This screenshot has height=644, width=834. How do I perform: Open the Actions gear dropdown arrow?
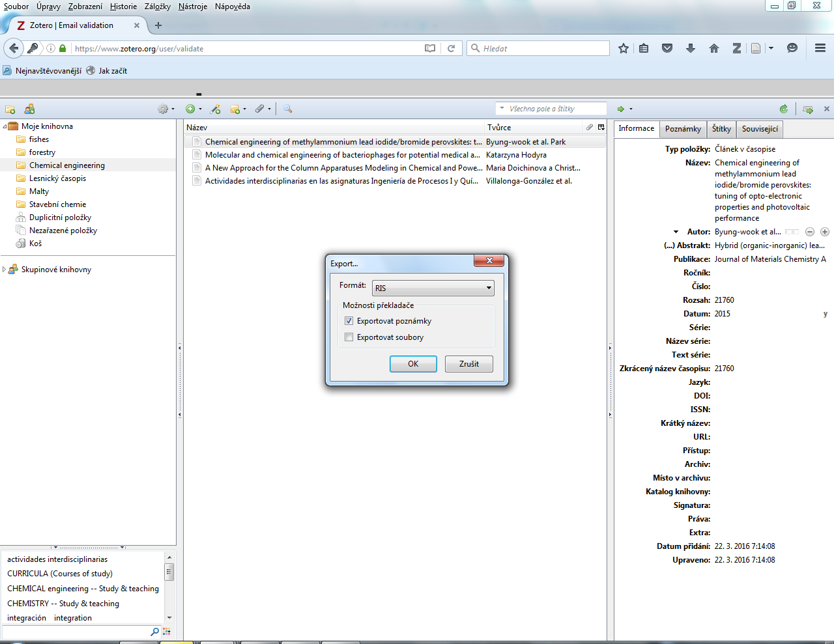[173, 109]
